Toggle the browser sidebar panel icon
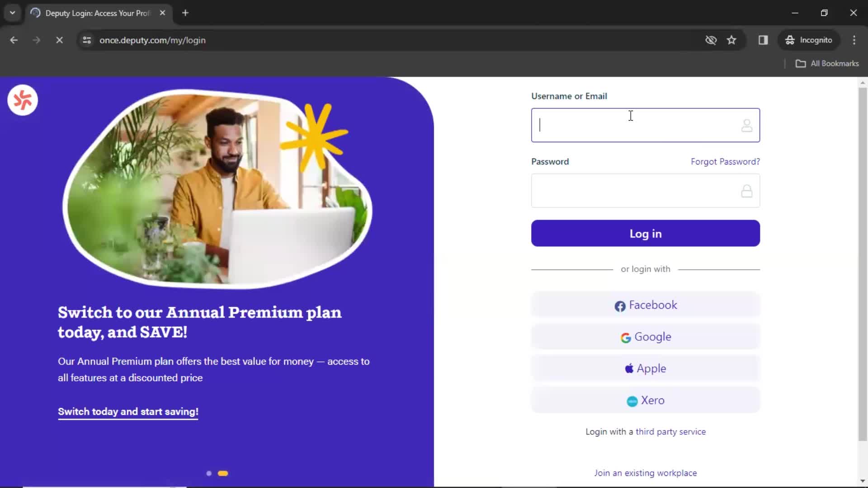The height and width of the screenshot is (488, 868). pyautogui.click(x=764, y=40)
